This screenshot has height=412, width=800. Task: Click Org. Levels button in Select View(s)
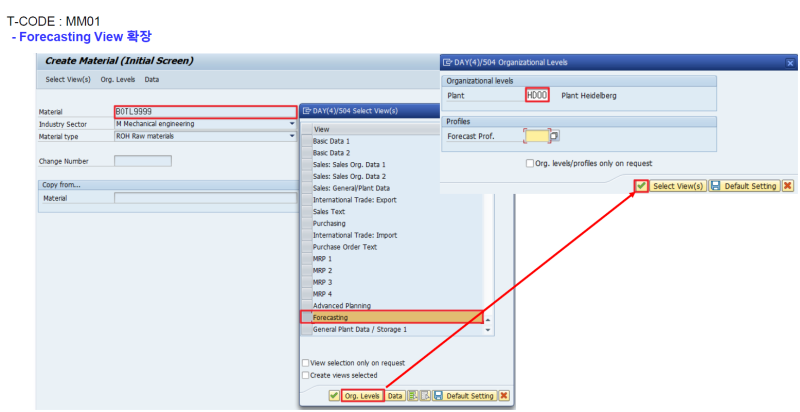coord(362,396)
